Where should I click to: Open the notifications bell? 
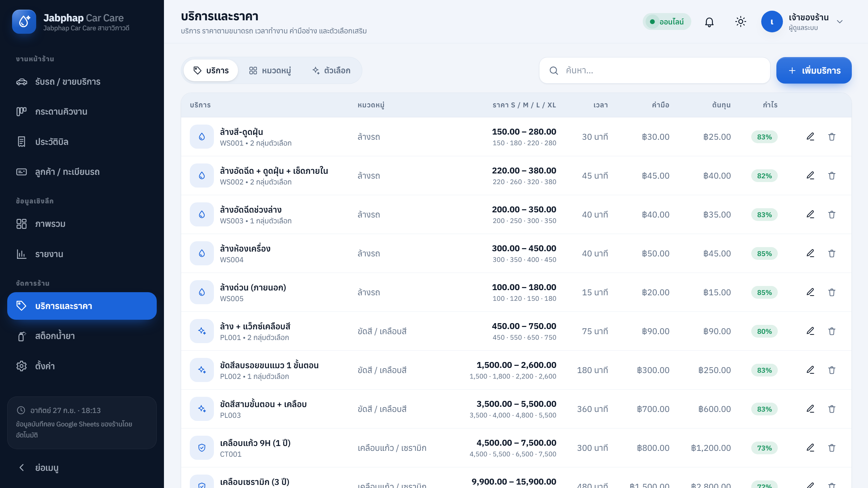point(709,22)
